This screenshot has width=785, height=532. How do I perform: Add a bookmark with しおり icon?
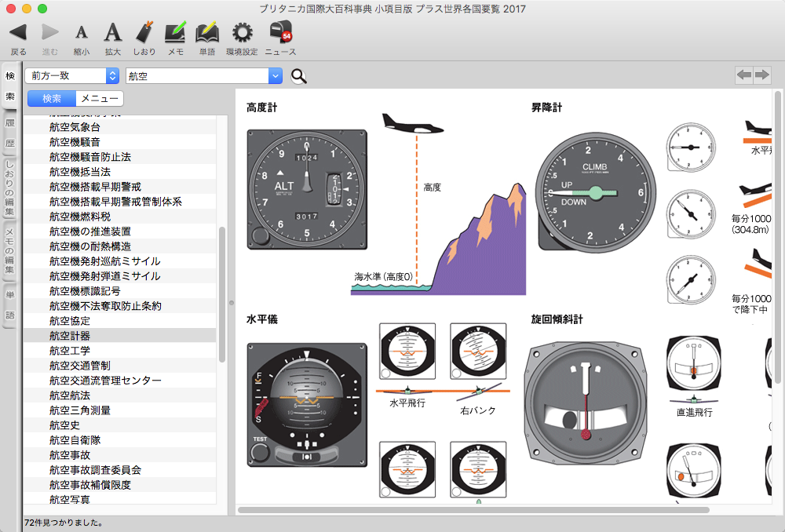click(x=144, y=32)
